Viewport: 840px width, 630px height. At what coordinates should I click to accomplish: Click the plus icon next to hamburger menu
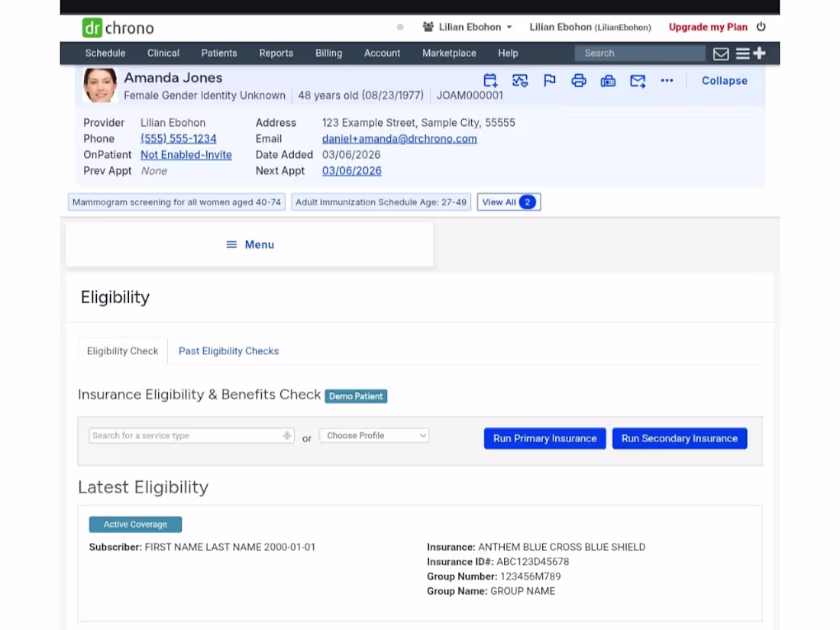pyautogui.click(x=760, y=53)
